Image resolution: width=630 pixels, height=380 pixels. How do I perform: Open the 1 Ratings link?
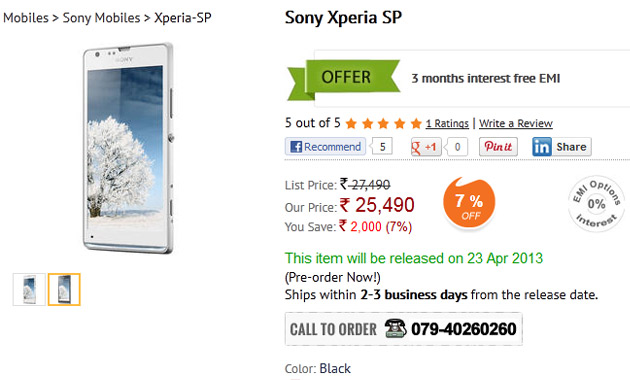click(447, 123)
